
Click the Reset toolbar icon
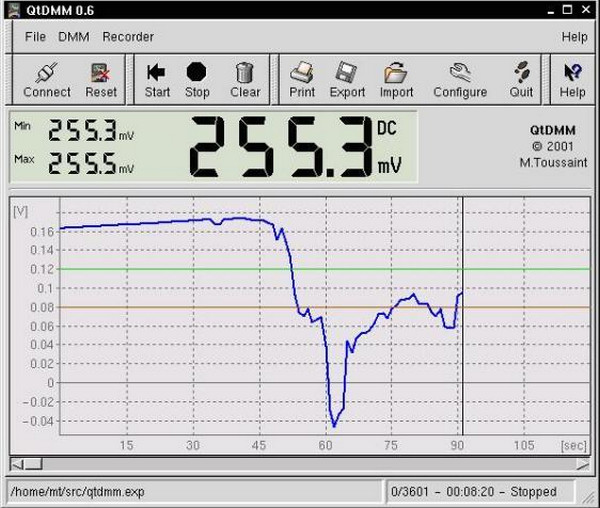(101, 73)
